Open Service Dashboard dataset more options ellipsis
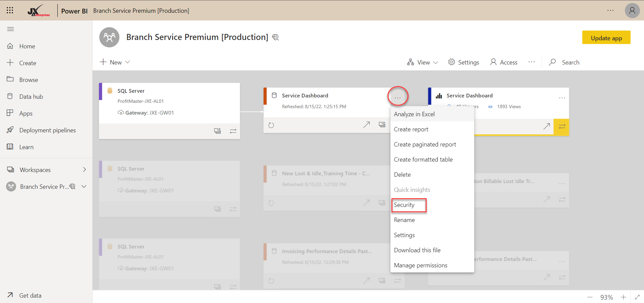644x303 pixels. point(398,98)
